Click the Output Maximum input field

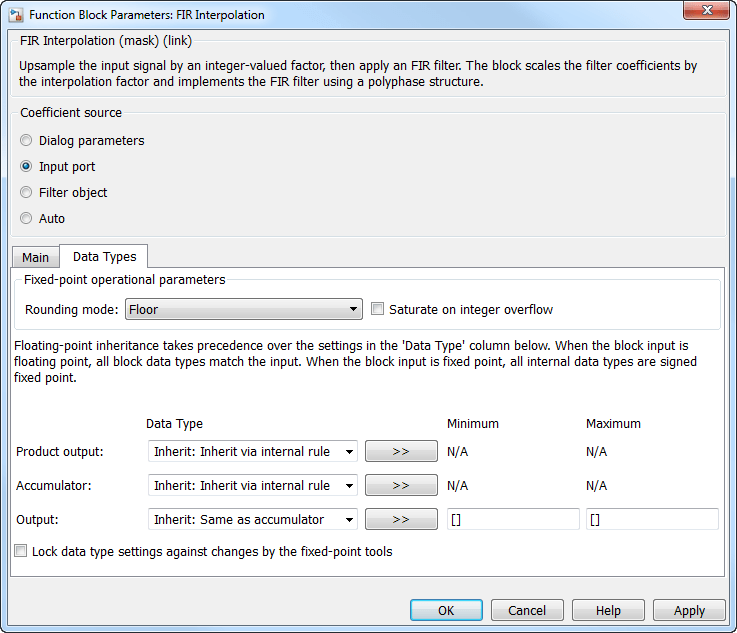(652, 520)
